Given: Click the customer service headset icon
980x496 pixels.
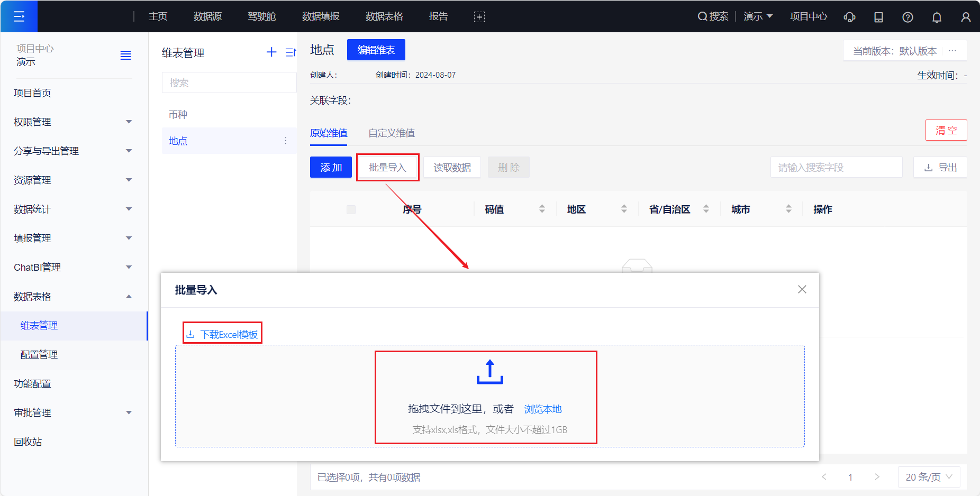Looking at the screenshot, I should [849, 17].
